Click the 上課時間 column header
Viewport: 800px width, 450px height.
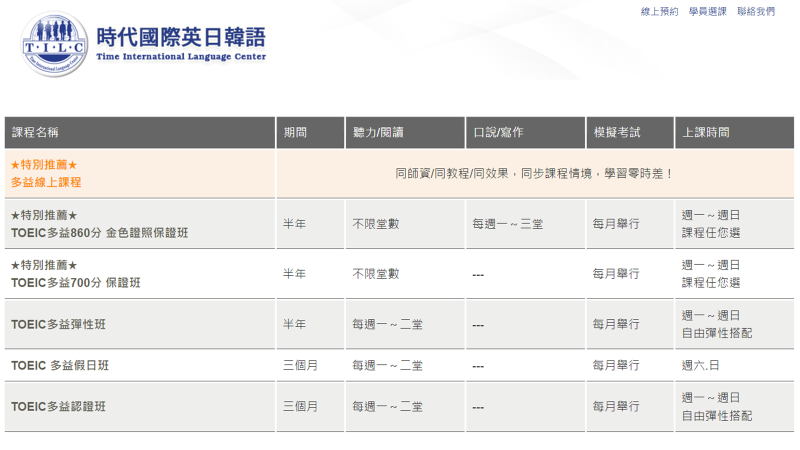click(x=735, y=133)
